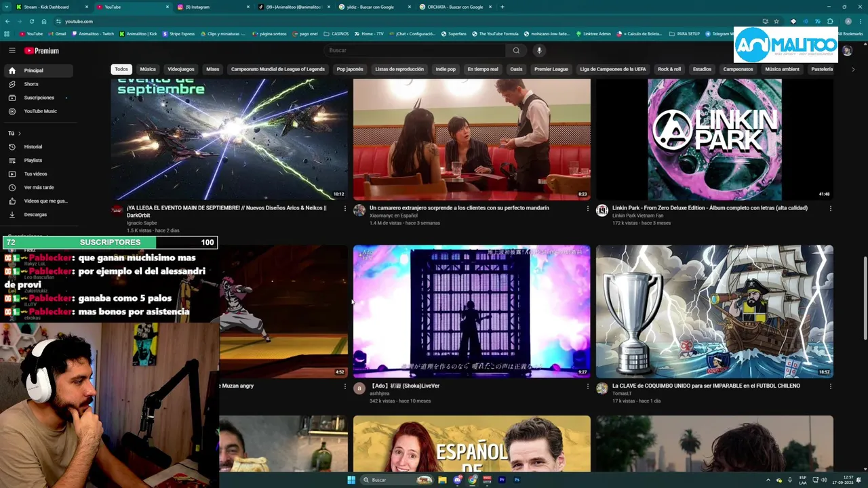
Task: Open Descargas in the sidebar
Action: click(38, 214)
